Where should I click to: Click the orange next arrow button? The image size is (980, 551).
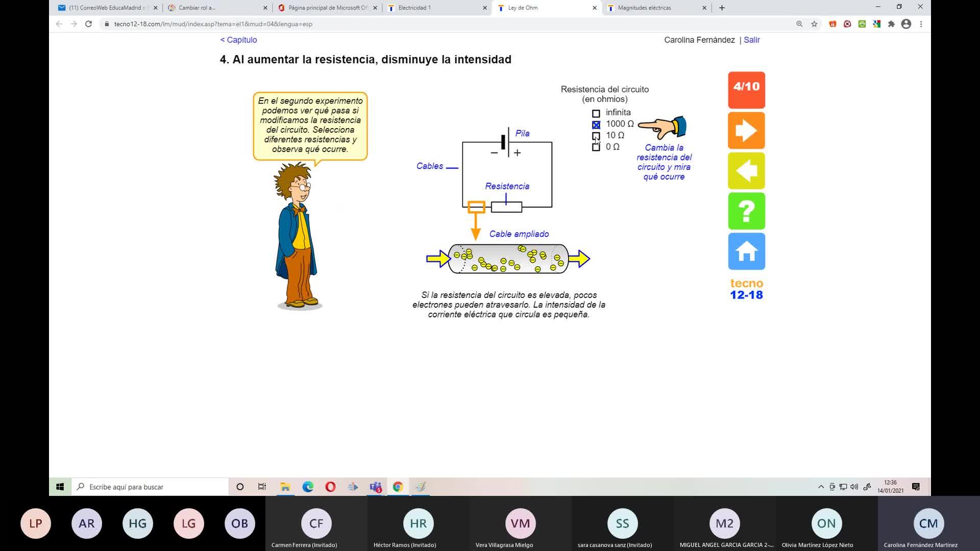(746, 131)
